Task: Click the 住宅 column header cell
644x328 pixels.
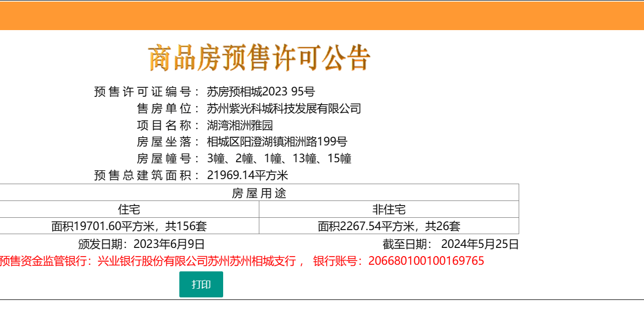Action: click(129, 210)
